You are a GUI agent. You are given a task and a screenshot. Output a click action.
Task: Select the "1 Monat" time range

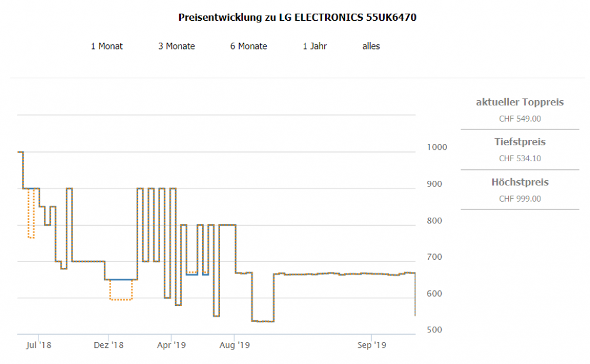pos(107,46)
